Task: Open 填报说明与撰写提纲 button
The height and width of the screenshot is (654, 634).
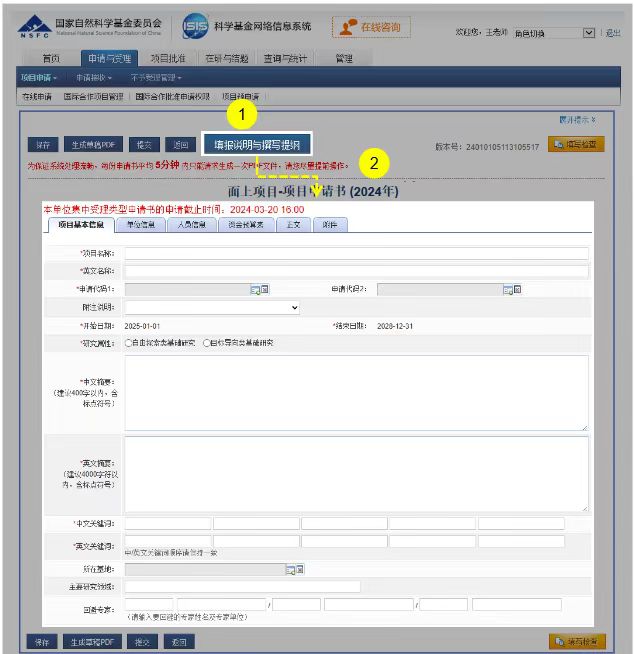Action: tap(257, 145)
